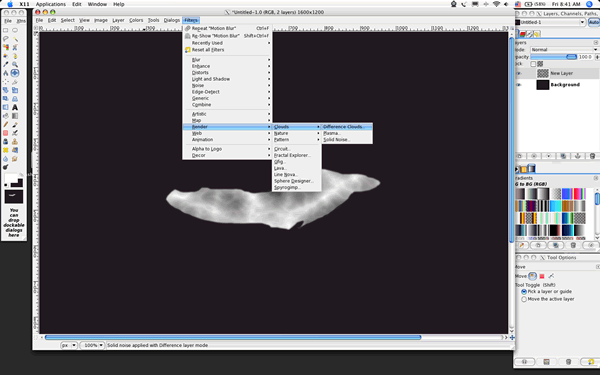Pick the Fuzzy Select wand tool
The height and width of the screenshot is (375, 600).
pyautogui.click(x=15, y=39)
